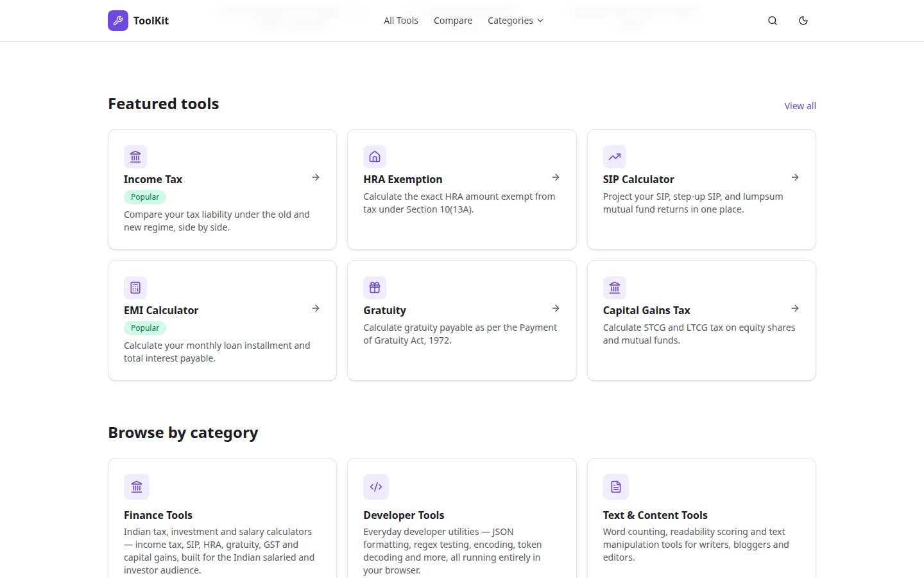Open the Income Tax tool title
The height and width of the screenshot is (578, 924).
[153, 179]
